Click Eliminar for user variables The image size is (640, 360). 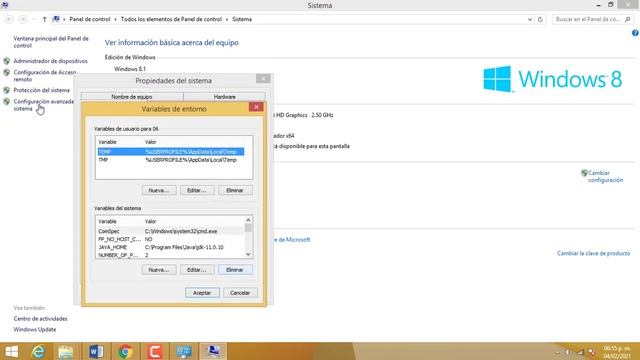pyautogui.click(x=235, y=190)
